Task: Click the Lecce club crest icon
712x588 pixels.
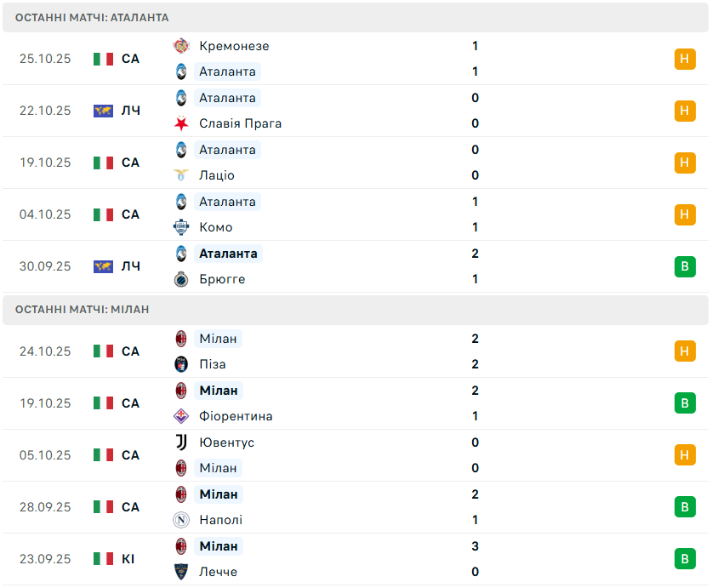Action: pyautogui.click(x=180, y=572)
